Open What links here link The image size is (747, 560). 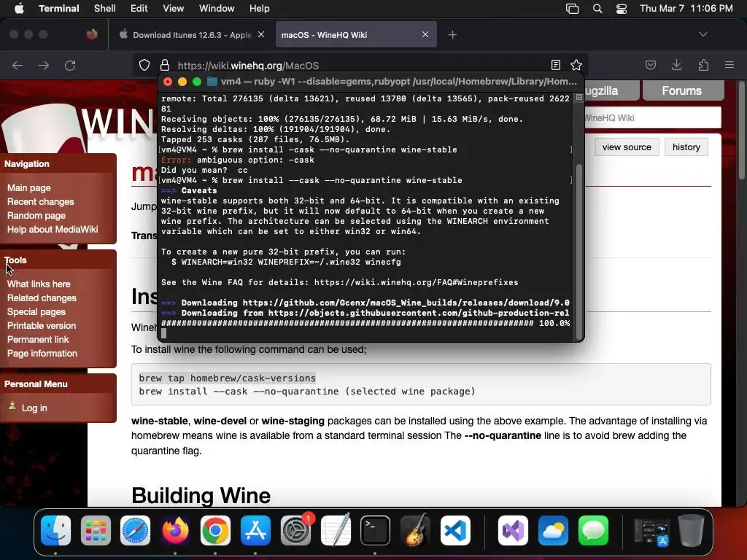tap(39, 284)
